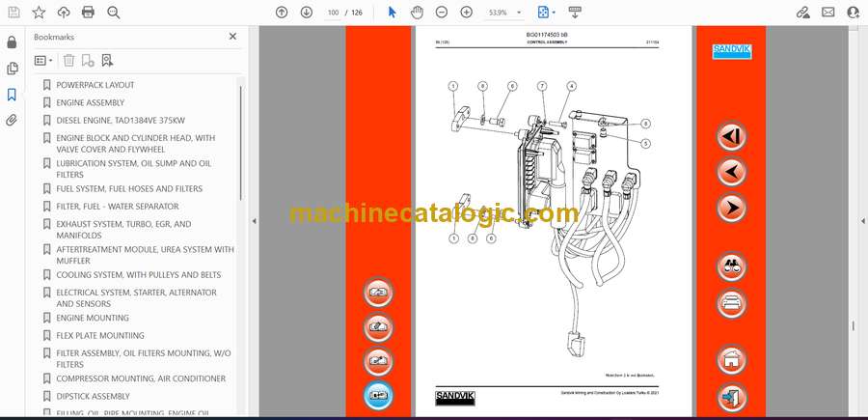Go to next page arrow down

tap(306, 13)
